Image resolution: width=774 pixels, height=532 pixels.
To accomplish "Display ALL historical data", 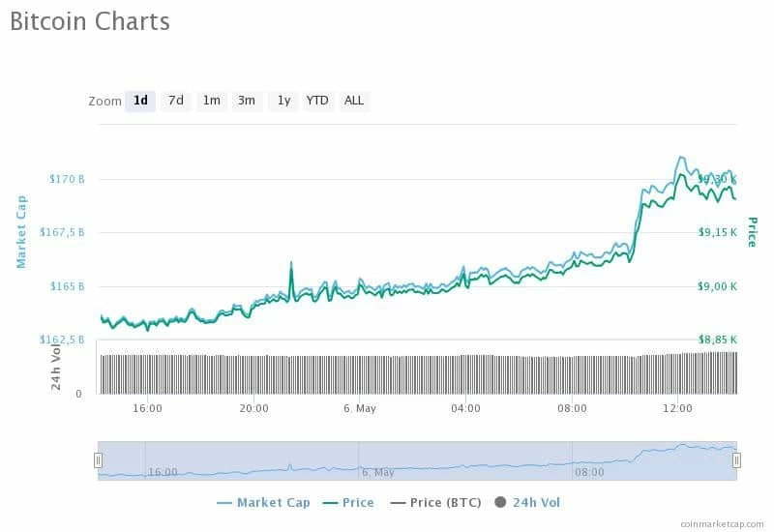I will (x=354, y=102).
